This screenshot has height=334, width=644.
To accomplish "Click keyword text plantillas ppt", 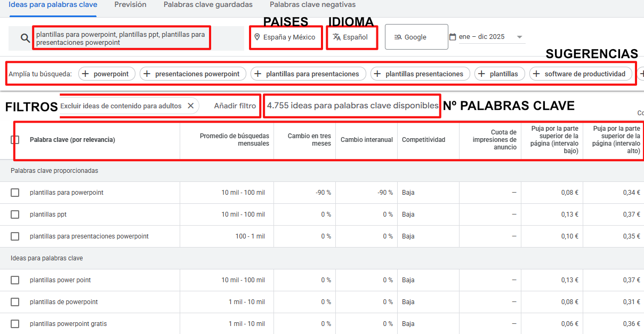I will [48, 214].
